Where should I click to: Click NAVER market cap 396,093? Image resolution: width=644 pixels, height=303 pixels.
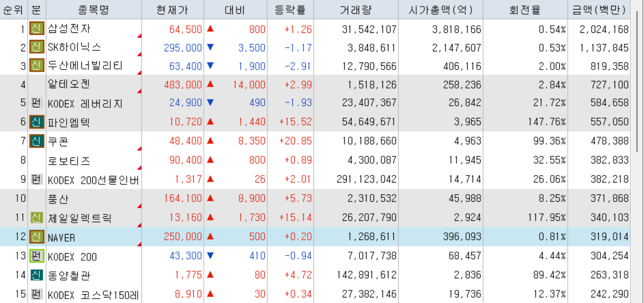tap(462, 237)
